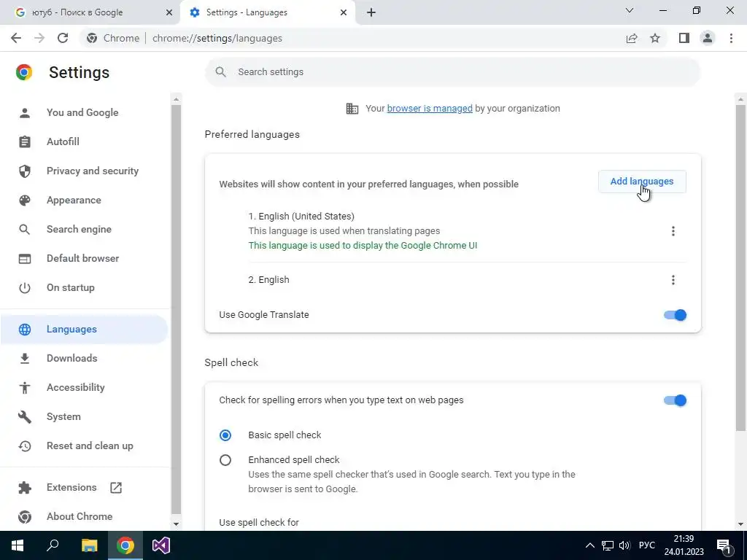Open more actions for 2. English

point(673,280)
